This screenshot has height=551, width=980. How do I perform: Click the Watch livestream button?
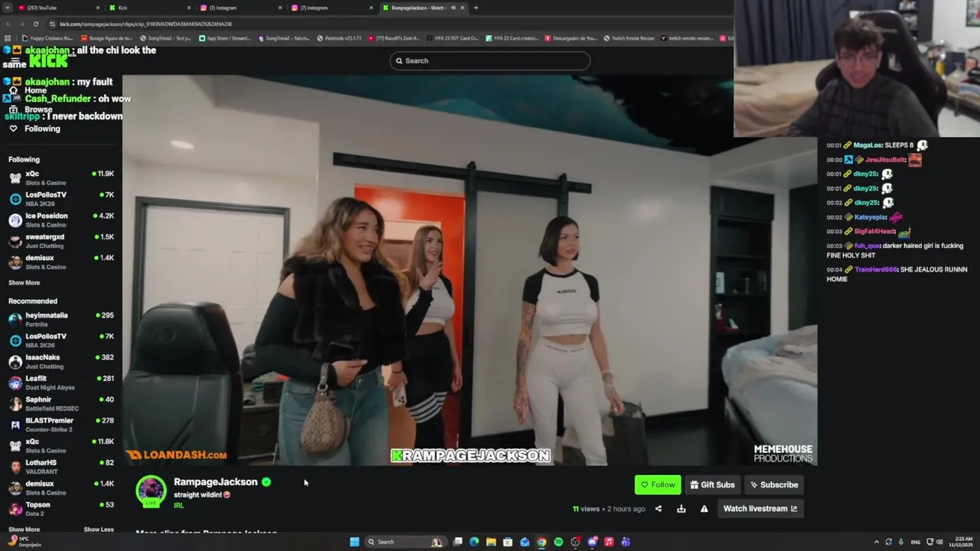(759, 509)
